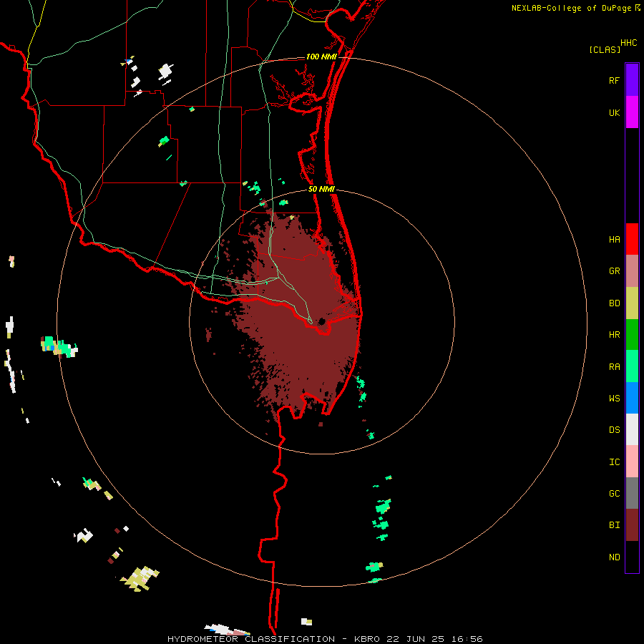Pick the RA bright green legend swatch
The image size is (644, 644).
click(632, 366)
